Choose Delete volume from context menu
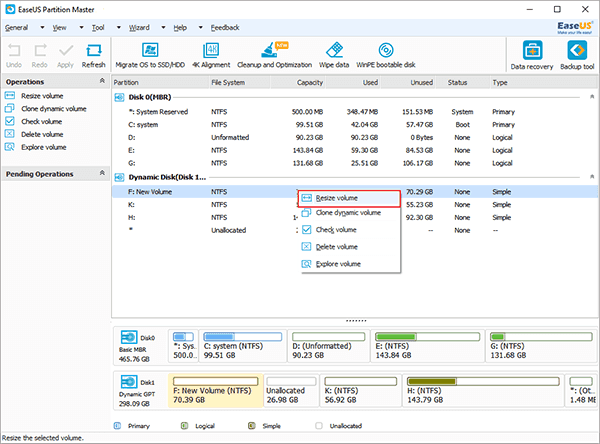 click(349, 247)
